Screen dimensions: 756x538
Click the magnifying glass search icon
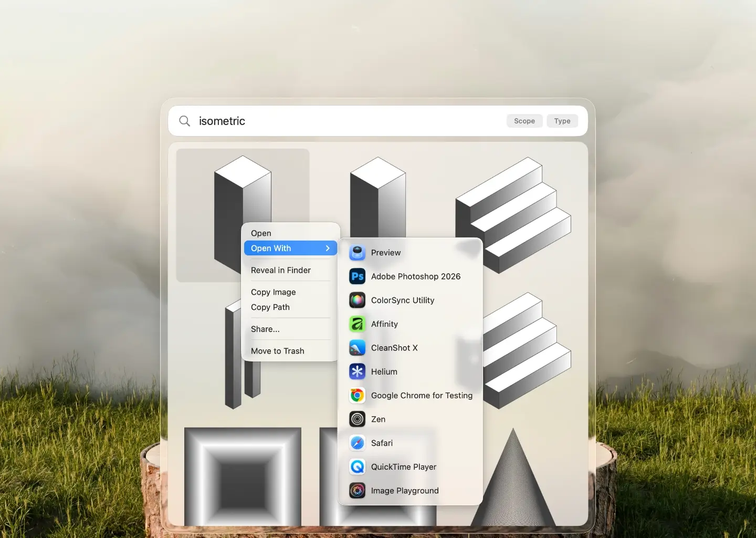click(184, 121)
